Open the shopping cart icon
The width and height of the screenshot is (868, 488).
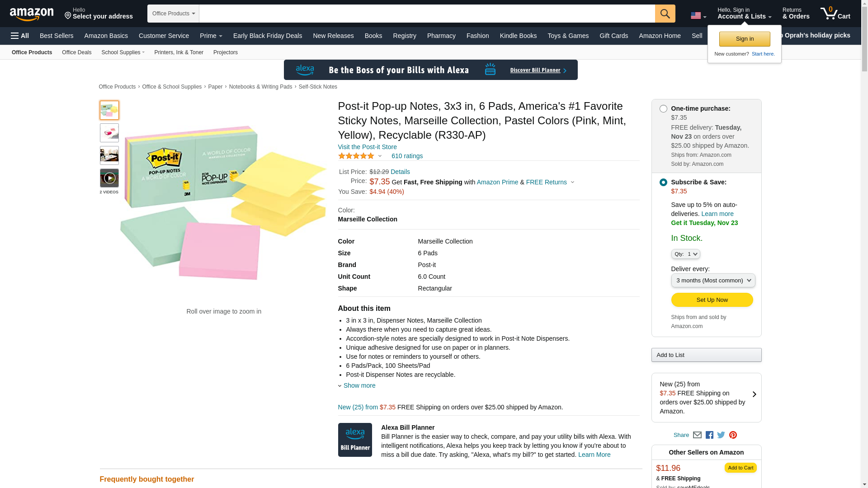835,14
